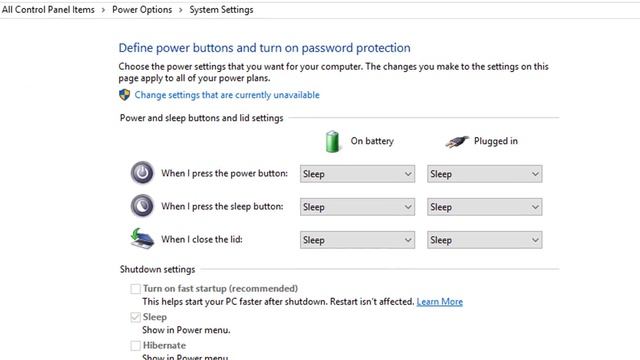Click the sleep button moon icon

point(142,206)
